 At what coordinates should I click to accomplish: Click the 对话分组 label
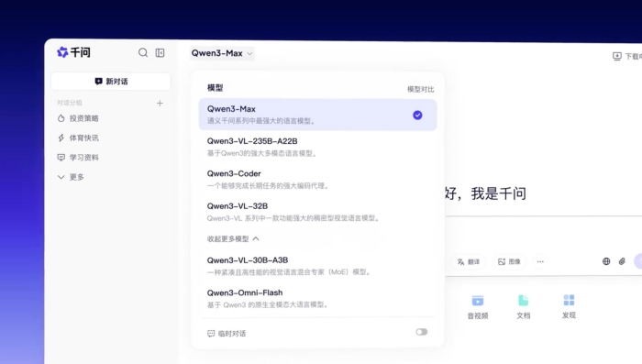tap(69, 103)
